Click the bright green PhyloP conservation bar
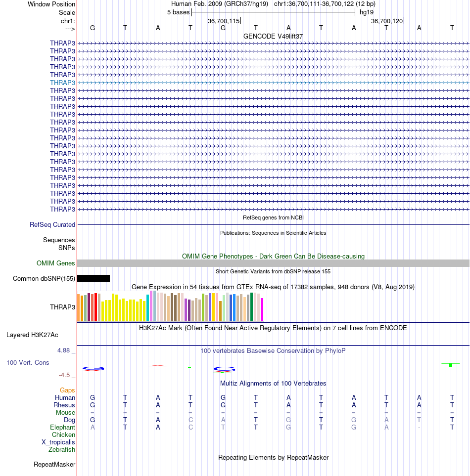Image resolution: width=470 pixels, height=476 pixels. coord(451,365)
